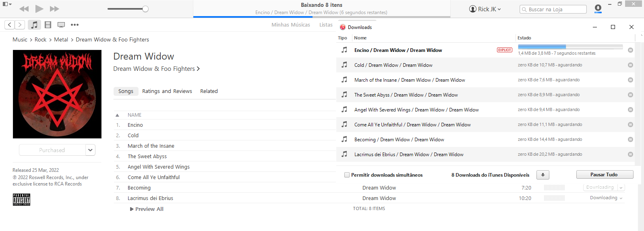This screenshot has width=644, height=231.
Task: Open Dream Widow & Foo Fighters breadcrumb link
Action: [112, 39]
